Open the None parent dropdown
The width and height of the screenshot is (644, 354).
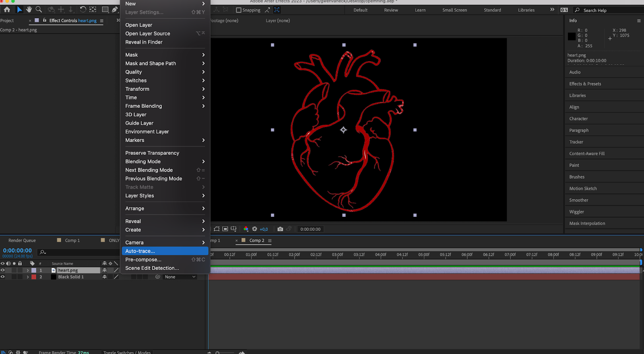[180, 277]
